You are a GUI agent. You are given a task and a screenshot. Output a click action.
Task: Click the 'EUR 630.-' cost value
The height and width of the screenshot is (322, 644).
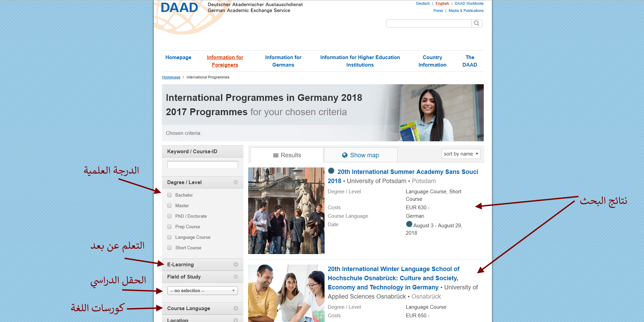(x=418, y=208)
